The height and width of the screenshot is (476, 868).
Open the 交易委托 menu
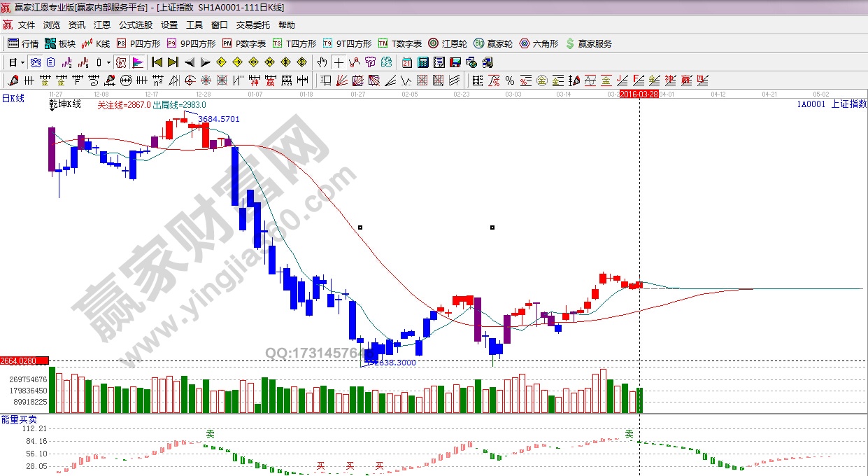[x=252, y=25]
